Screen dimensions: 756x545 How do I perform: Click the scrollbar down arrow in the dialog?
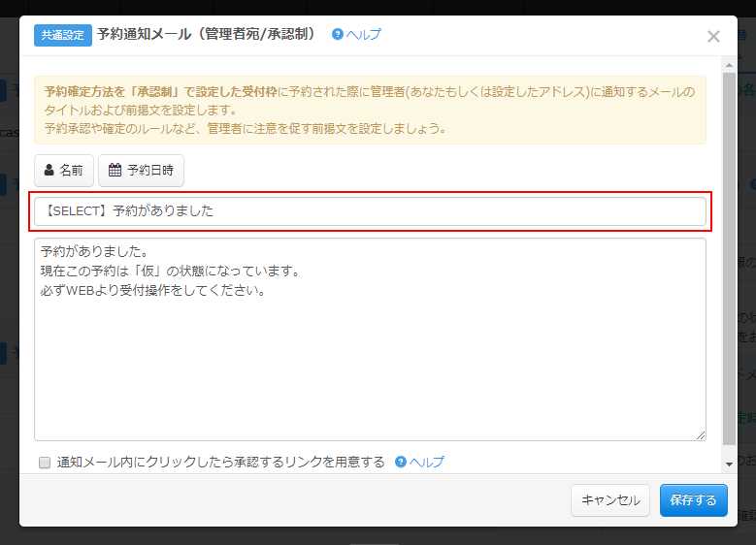pos(729,465)
